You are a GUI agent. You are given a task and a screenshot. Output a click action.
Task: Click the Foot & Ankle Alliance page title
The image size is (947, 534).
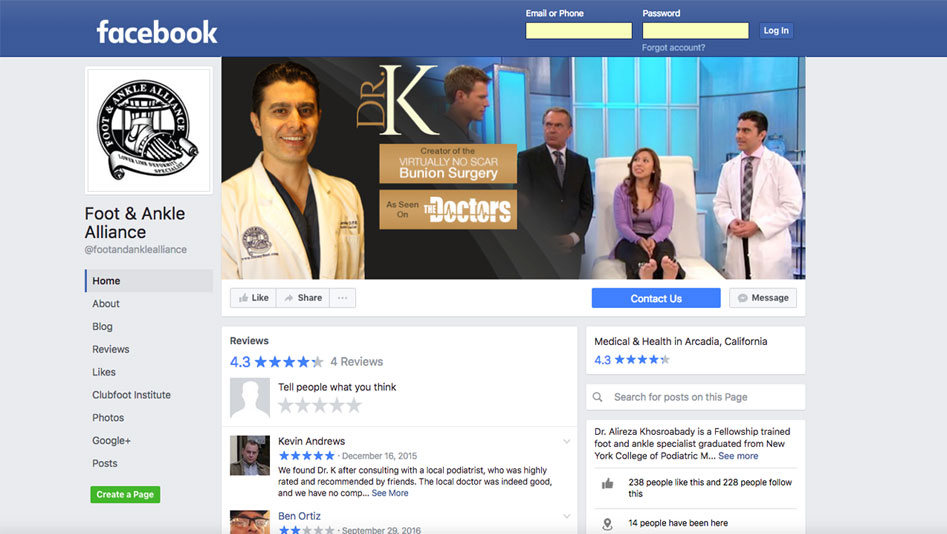tap(135, 223)
